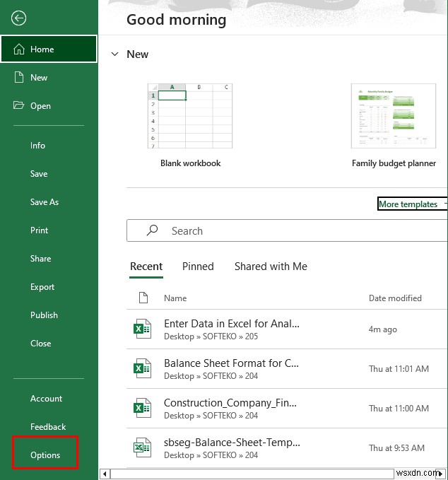Click Excel icon beside Balance Sheet Format file
This screenshot has height=480, width=448.
142,368
